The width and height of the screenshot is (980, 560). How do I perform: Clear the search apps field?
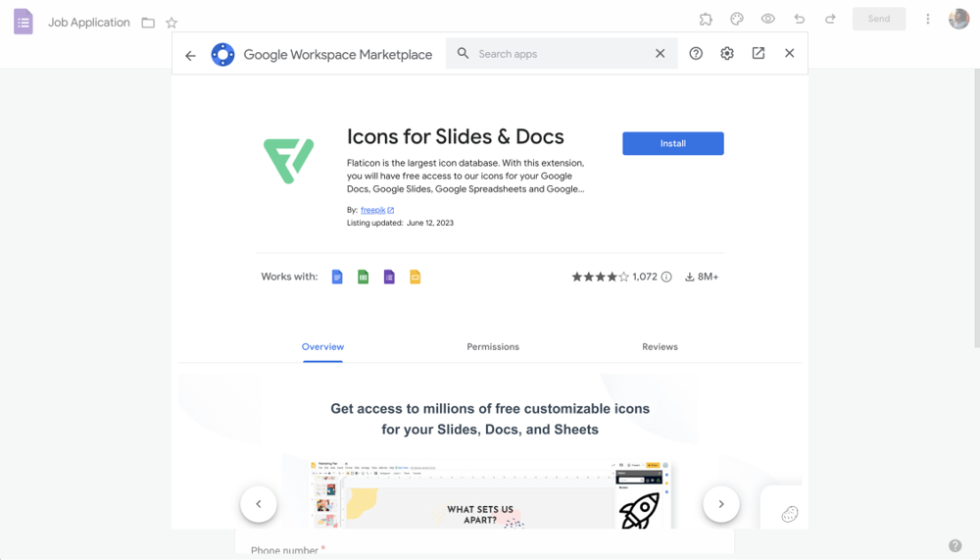pyautogui.click(x=660, y=53)
